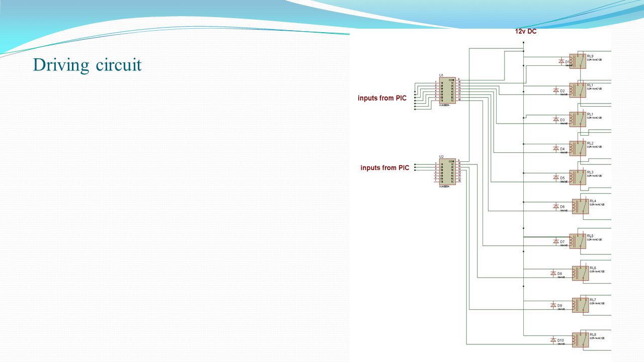Click the RL1 relay beside diode D2
Viewport: 644px width, 362px height.
[577, 90]
